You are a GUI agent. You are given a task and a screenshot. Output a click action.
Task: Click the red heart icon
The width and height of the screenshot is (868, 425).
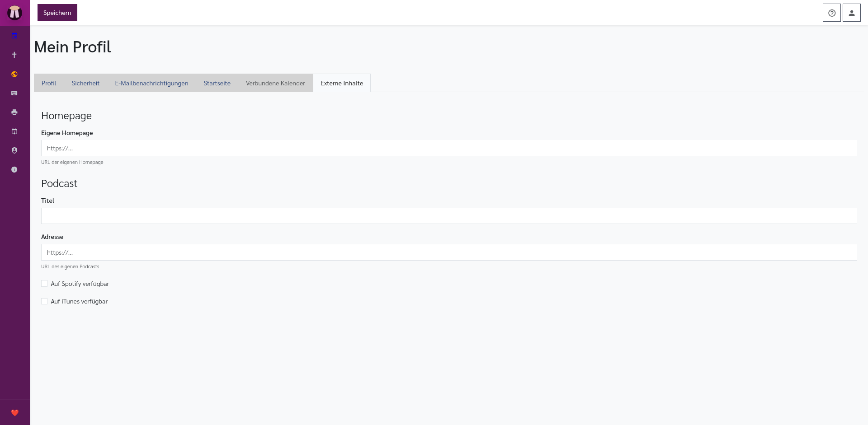click(14, 412)
